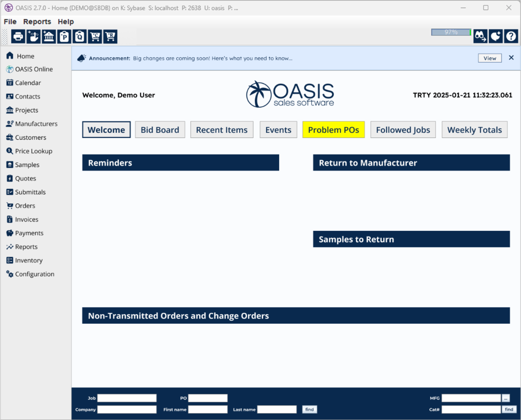Click the TRTY 2025-01-21 timestamp text
521x420 pixels.
point(462,95)
